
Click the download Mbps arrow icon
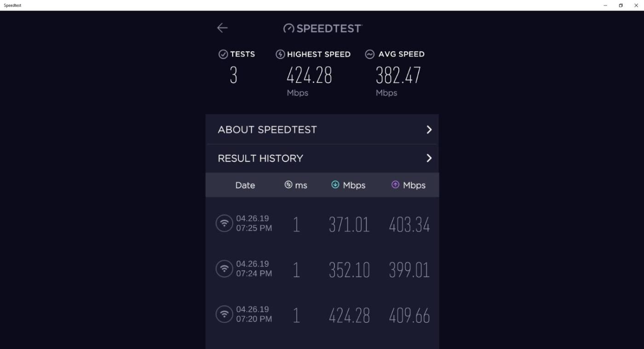coord(335,185)
